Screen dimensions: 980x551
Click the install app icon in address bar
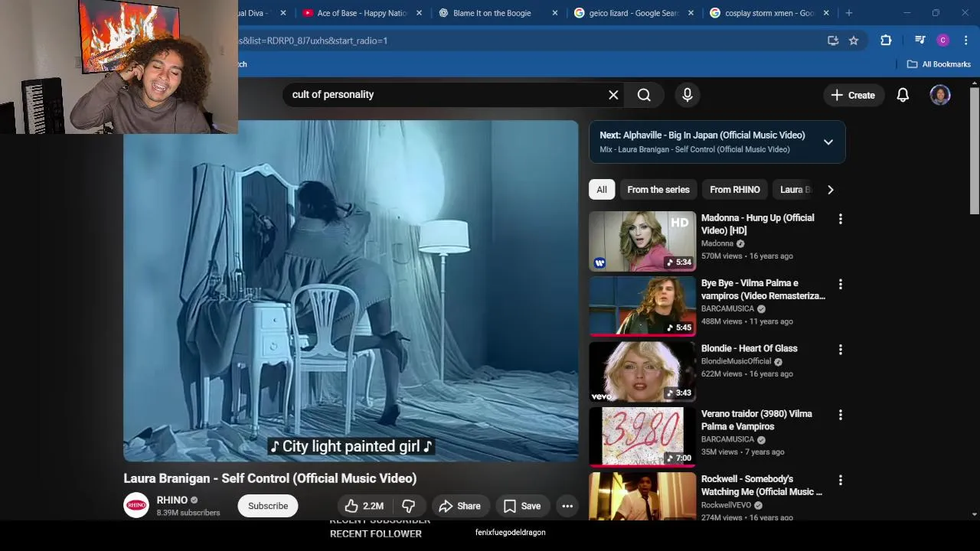(x=833, y=41)
